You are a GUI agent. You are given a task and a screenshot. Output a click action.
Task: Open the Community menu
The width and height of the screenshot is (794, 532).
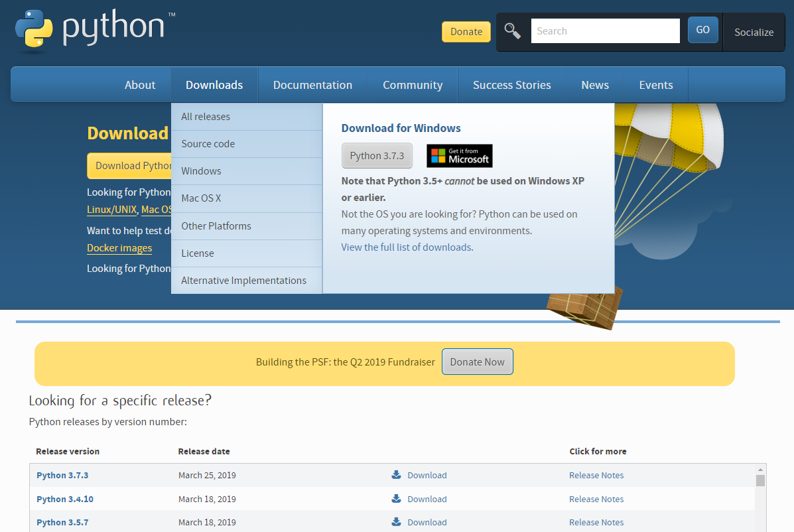click(x=413, y=85)
